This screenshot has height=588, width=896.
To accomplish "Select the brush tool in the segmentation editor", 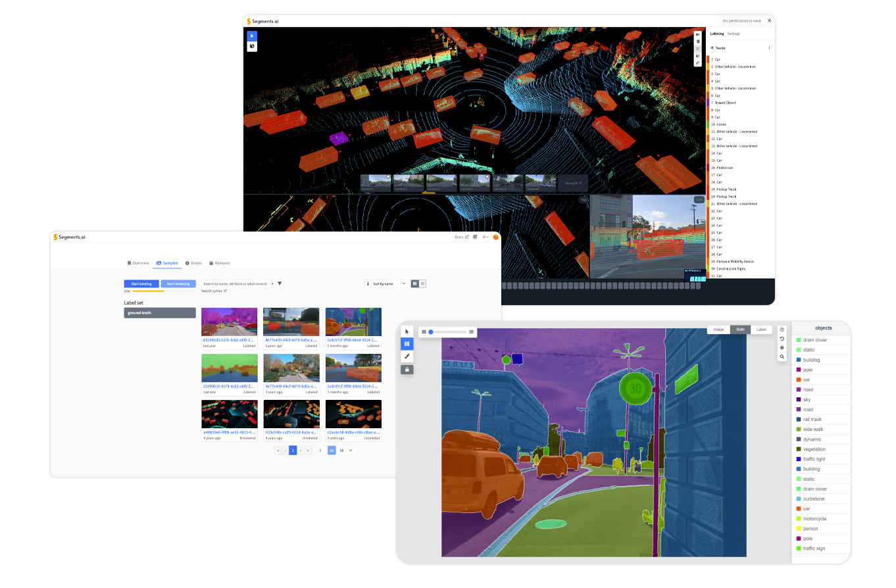I will [x=407, y=356].
